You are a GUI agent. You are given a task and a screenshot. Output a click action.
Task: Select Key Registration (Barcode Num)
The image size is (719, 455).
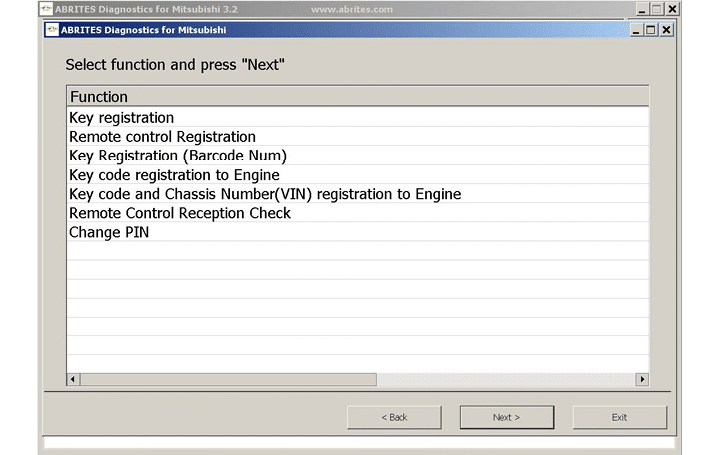[177, 156]
